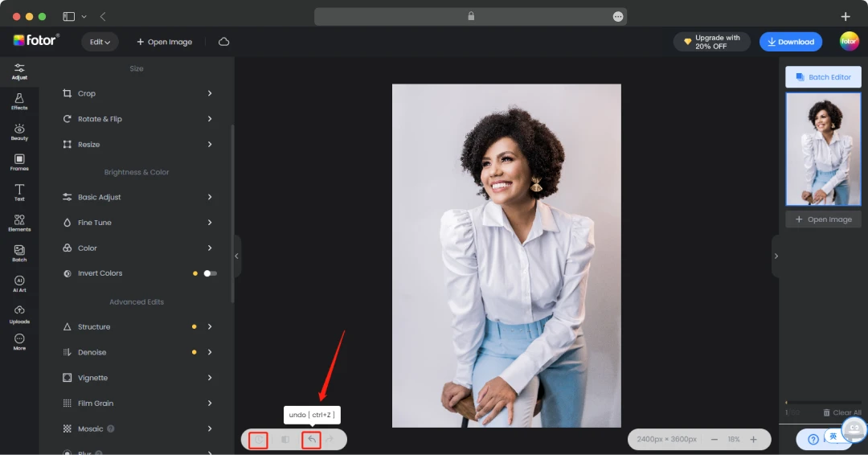Click the Download button
868x455 pixels.
pyautogui.click(x=791, y=42)
